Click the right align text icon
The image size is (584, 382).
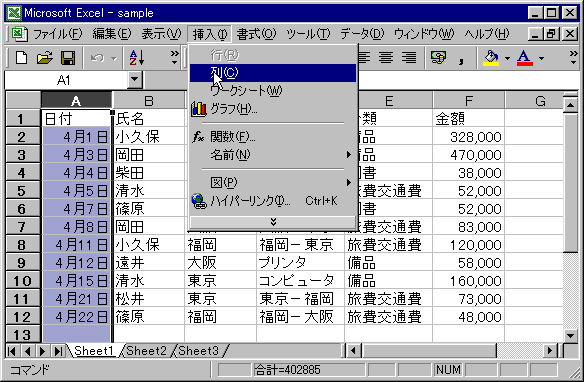409,57
